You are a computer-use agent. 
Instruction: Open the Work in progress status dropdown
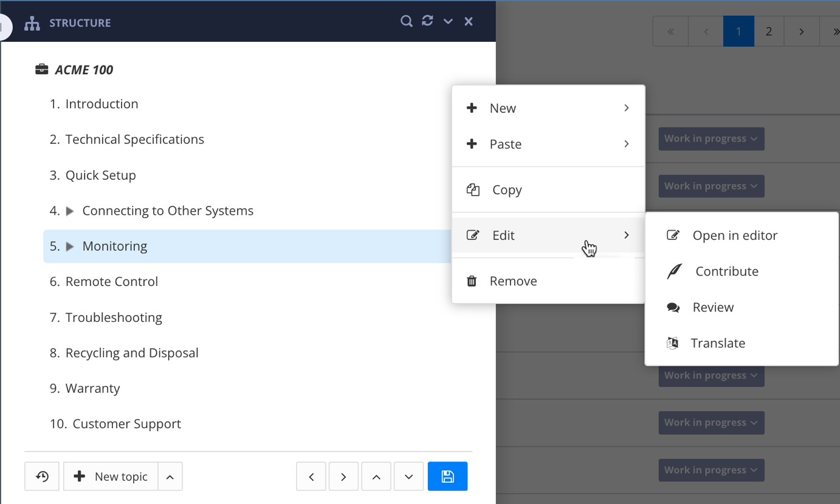click(x=711, y=138)
